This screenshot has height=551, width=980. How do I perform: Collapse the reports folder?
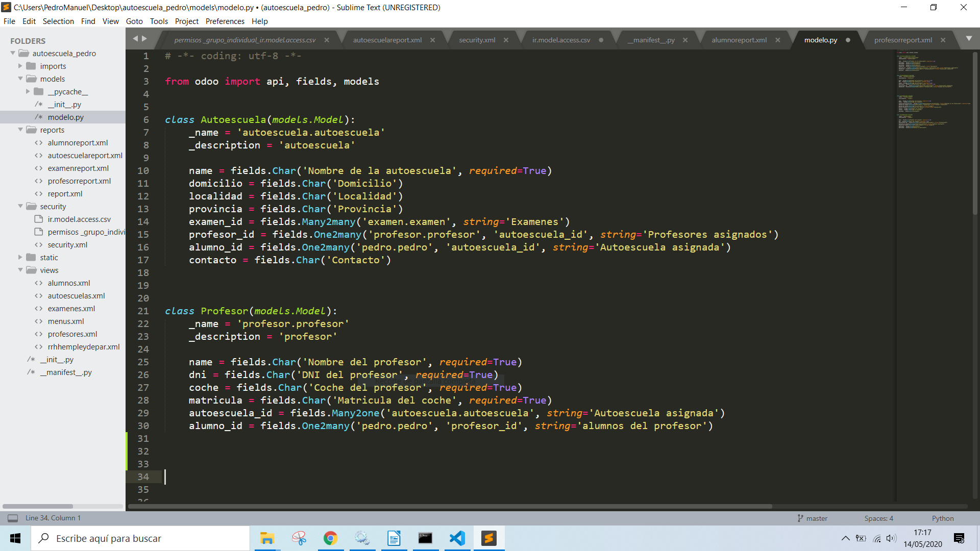20,130
